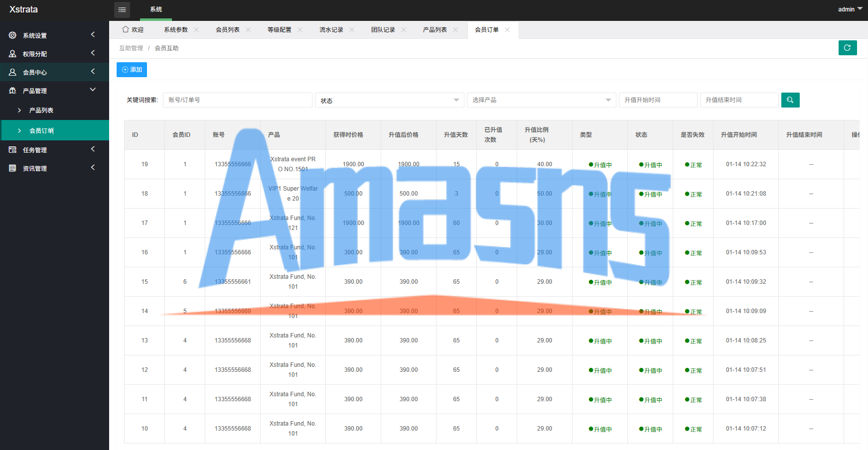The width and height of the screenshot is (868, 450).
Task: Click the 产品管理 icon in sidebar
Action: [x=12, y=91]
